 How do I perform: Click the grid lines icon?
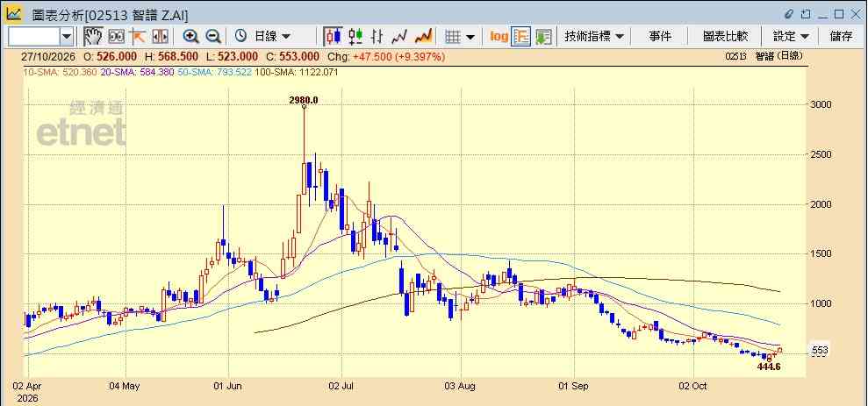click(x=453, y=37)
